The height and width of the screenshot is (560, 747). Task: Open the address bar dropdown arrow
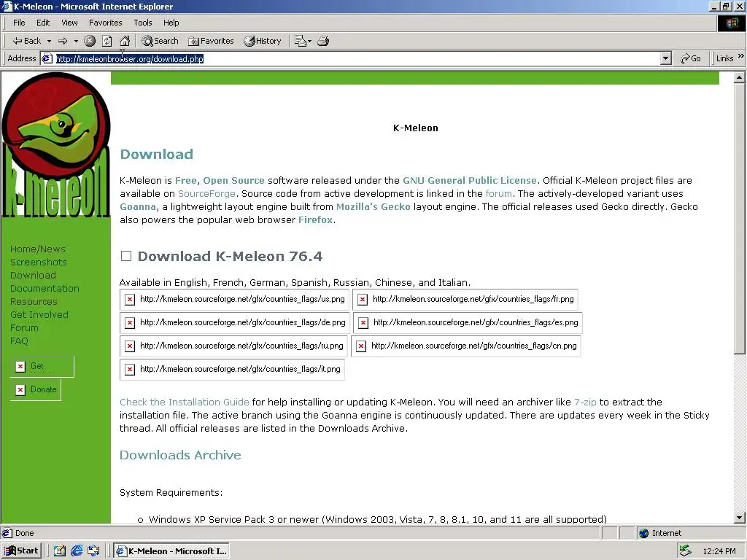[666, 58]
